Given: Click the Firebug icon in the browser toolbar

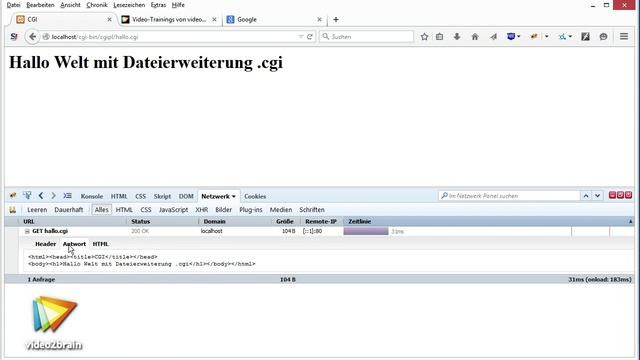Looking at the screenshot, I should 534,37.
